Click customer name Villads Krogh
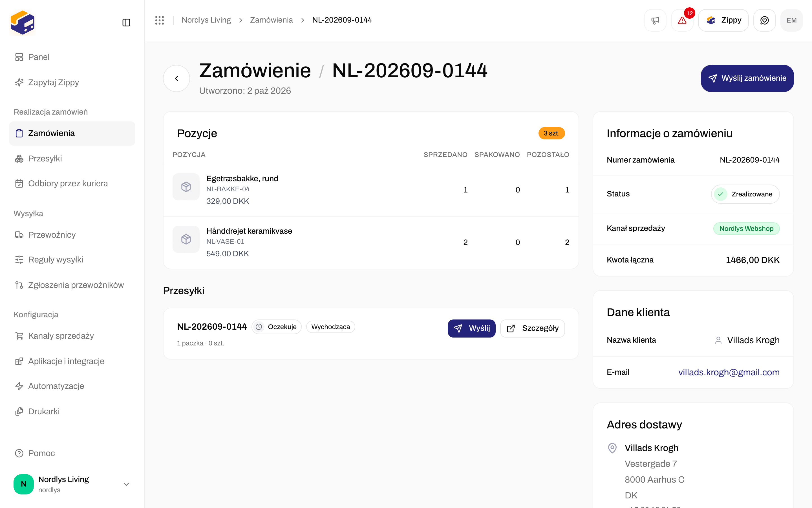This screenshot has width=812, height=508. click(x=753, y=340)
